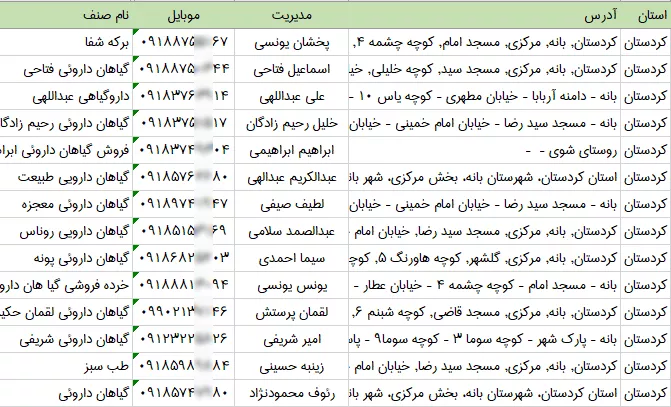Select address with کوچه خلیلی

pos(484,69)
